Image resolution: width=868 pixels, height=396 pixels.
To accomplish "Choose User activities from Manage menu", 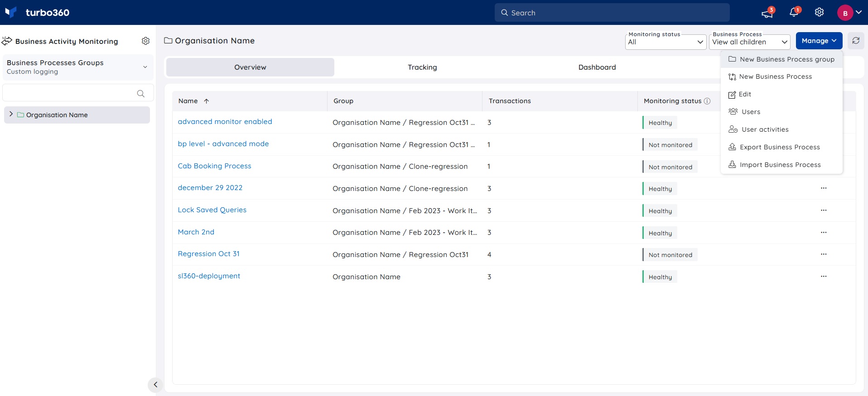I will [781, 129].
